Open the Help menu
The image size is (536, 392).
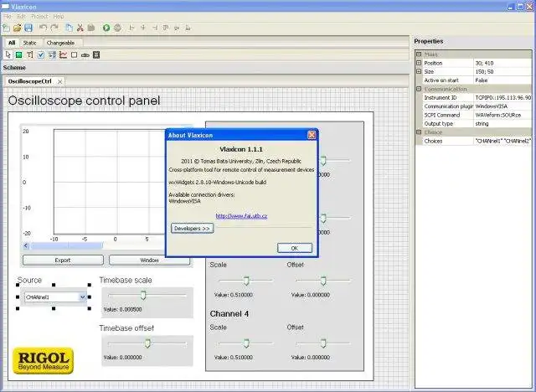[x=59, y=17]
